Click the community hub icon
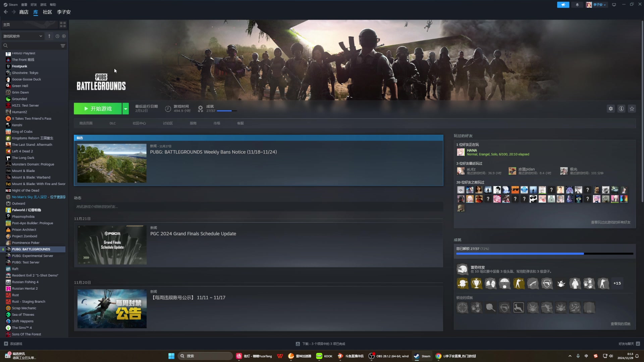The image size is (644, 362). (x=139, y=123)
